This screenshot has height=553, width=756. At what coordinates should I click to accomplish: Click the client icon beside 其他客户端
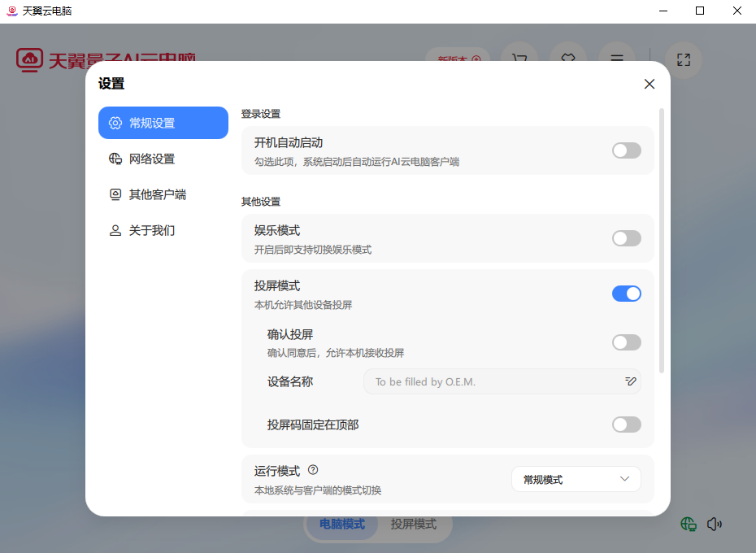pos(115,194)
